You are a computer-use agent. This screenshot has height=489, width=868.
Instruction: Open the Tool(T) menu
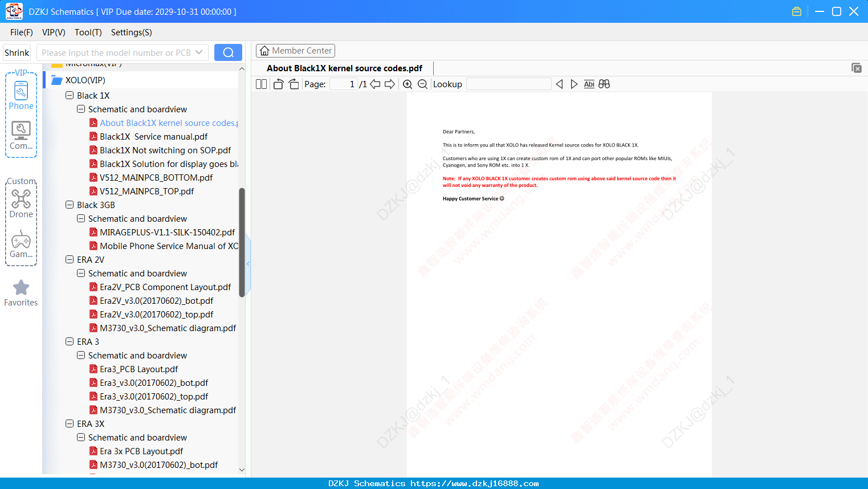[x=88, y=32]
